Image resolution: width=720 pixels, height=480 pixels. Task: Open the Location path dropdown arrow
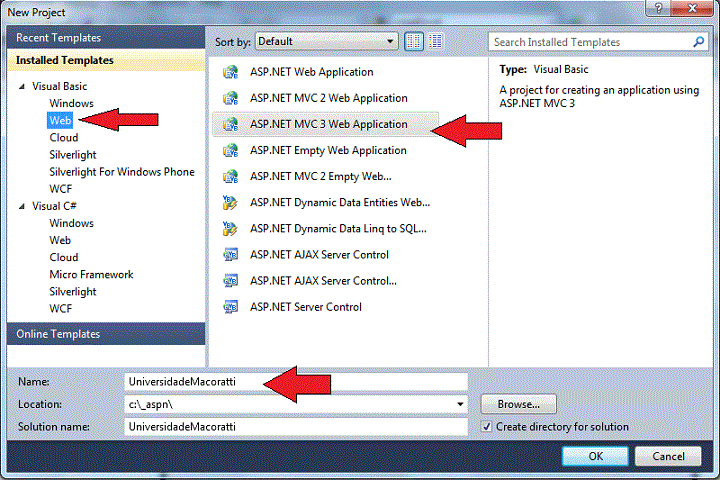(x=460, y=405)
